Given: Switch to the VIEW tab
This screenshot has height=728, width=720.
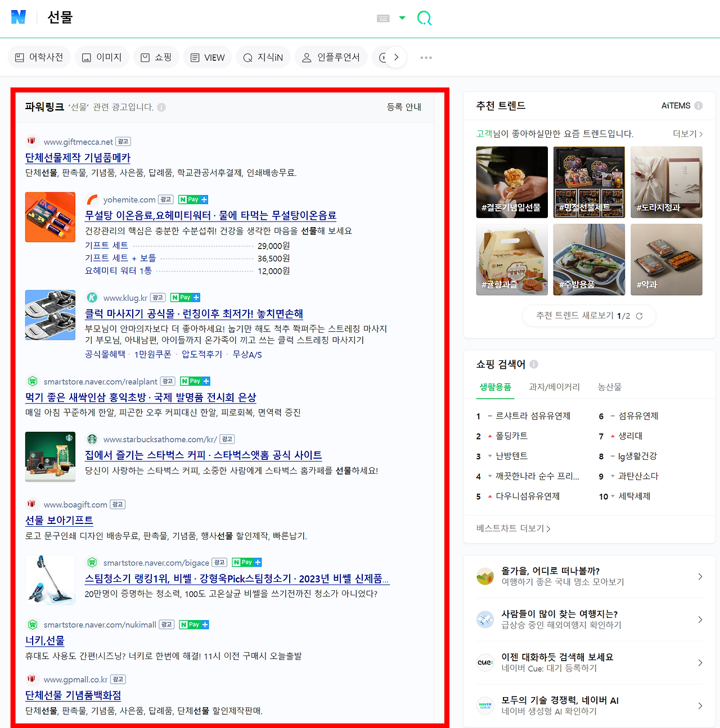Looking at the screenshot, I should click(208, 57).
